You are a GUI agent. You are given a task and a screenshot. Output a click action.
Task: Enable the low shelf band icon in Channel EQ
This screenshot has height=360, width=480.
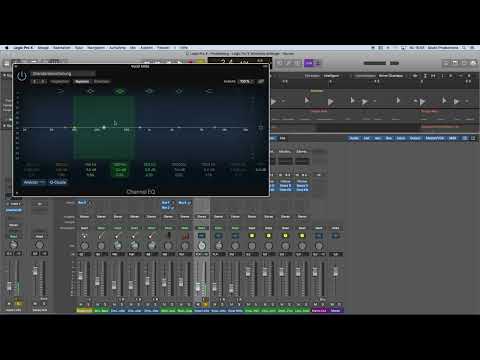pyautogui.click(x=60, y=91)
